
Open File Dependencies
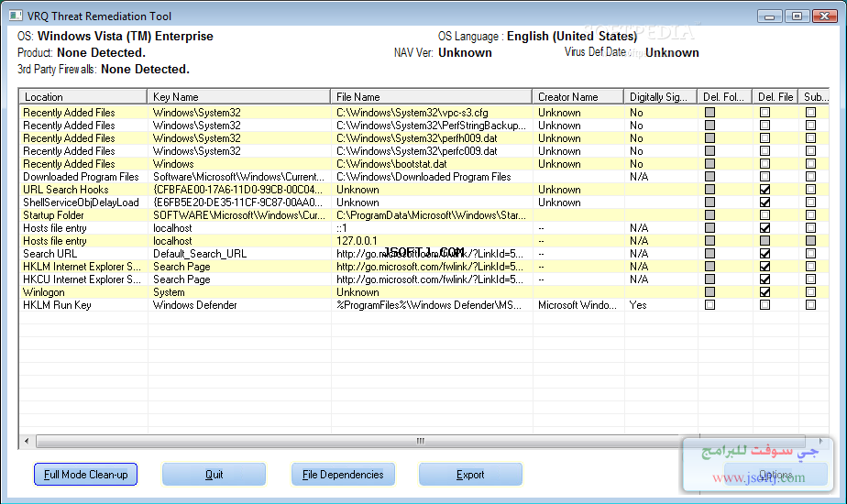click(343, 475)
